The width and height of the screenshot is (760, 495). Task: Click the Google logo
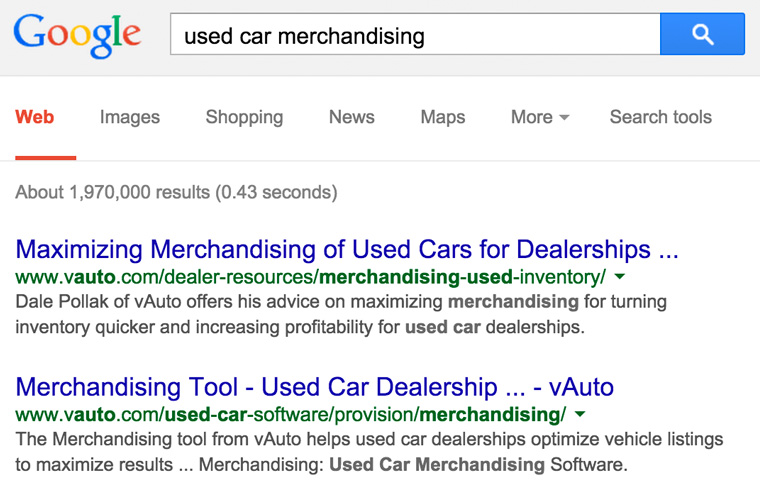pyautogui.click(x=78, y=35)
